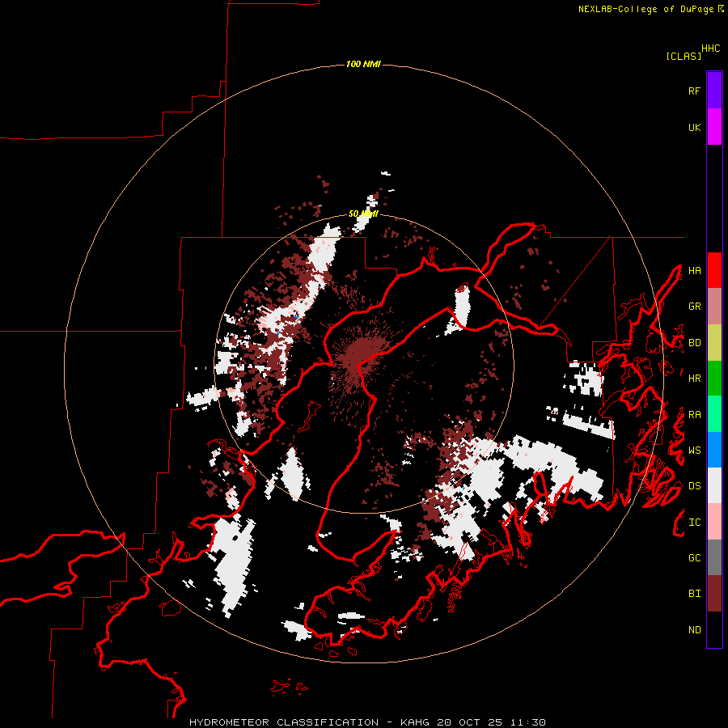728x728 pixels.
Task: Click the 100 NMI range ring label
Action: 363,64
